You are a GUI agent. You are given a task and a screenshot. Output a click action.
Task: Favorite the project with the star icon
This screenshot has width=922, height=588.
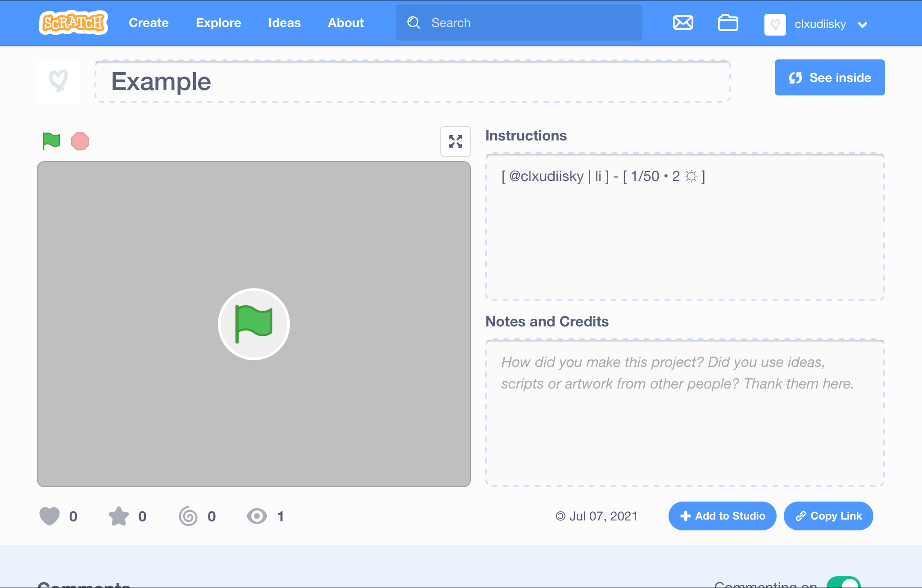tap(119, 516)
